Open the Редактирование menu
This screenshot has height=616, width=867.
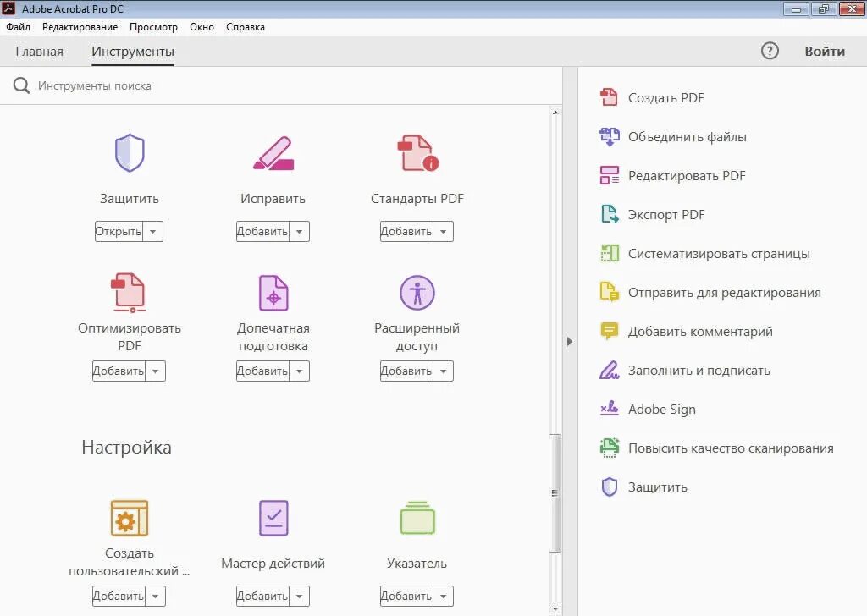[x=80, y=26]
